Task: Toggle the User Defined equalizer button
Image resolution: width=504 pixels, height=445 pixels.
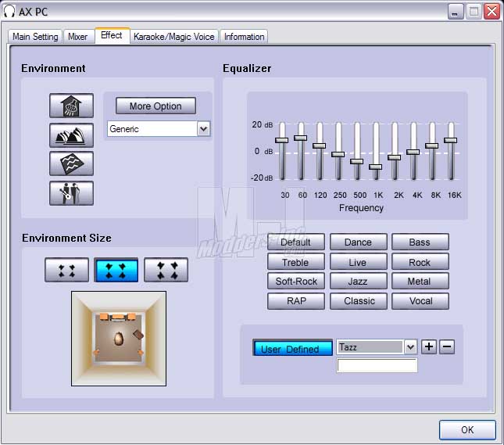Action: coord(292,348)
